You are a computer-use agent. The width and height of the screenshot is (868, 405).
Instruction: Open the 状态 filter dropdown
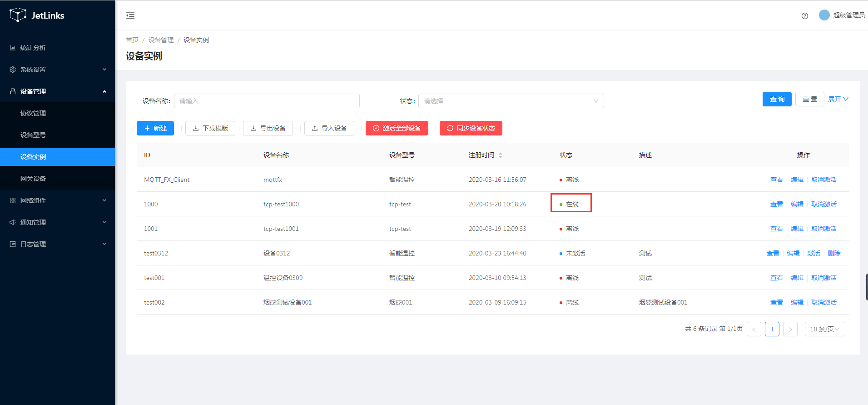pyautogui.click(x=511, y=101)
